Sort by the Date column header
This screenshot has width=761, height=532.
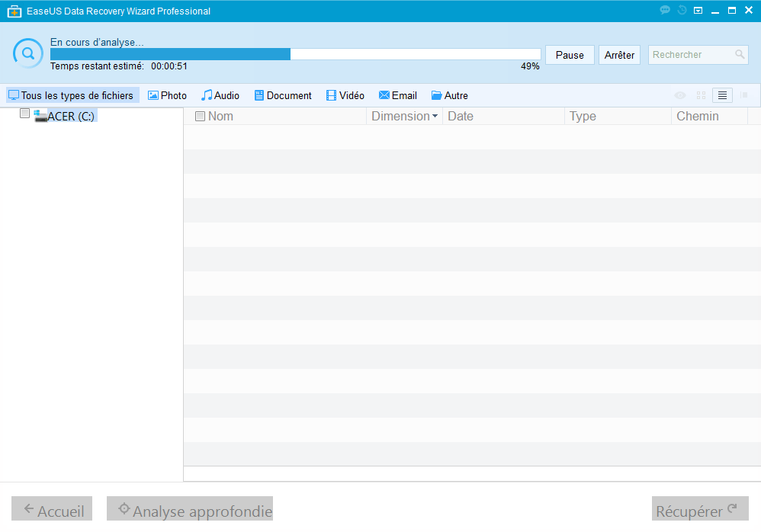[x=503, y=117]
